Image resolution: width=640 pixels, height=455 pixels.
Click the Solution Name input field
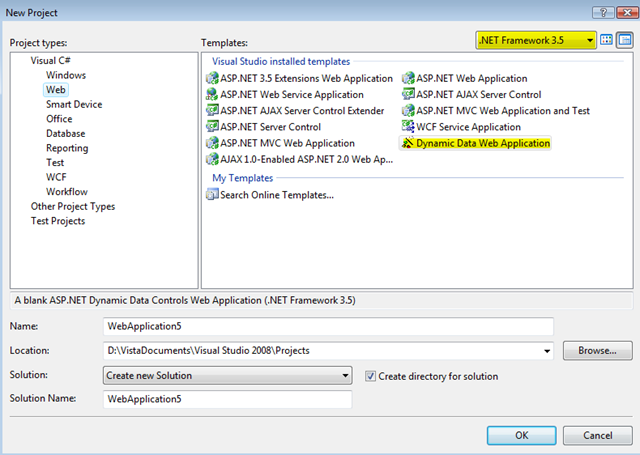(x=227, y=399)
